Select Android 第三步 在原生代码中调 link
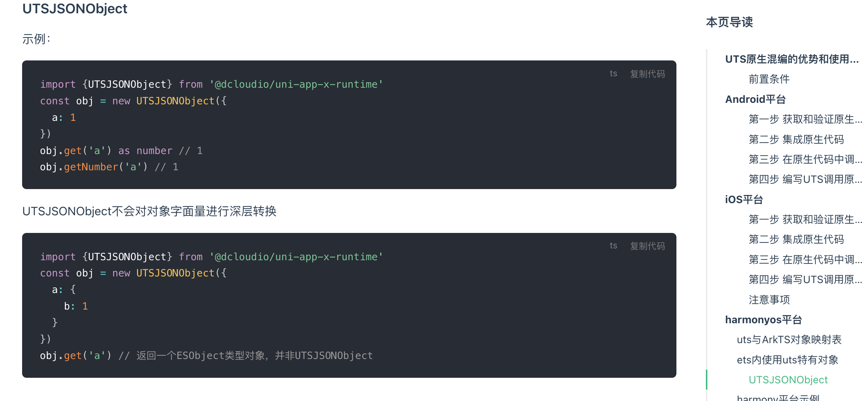 point(805,160)
